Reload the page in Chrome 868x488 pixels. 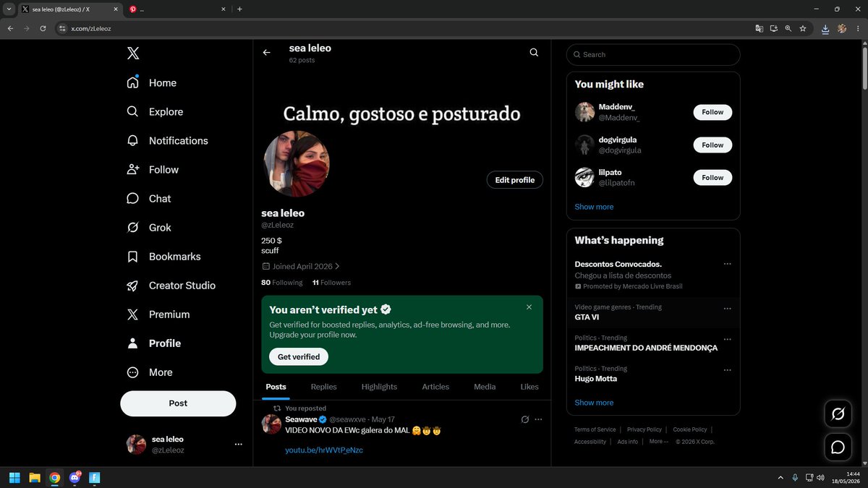click(43, 28)
